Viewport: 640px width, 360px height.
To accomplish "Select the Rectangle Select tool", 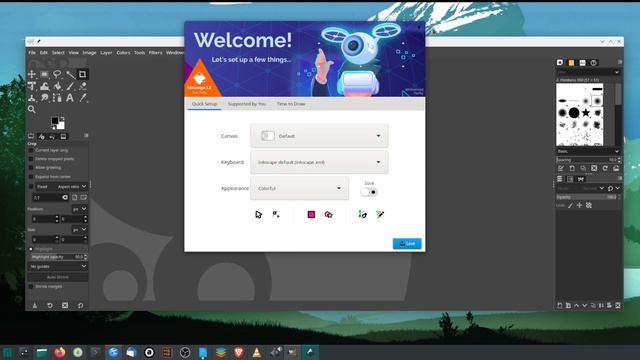I will [44, 74].
